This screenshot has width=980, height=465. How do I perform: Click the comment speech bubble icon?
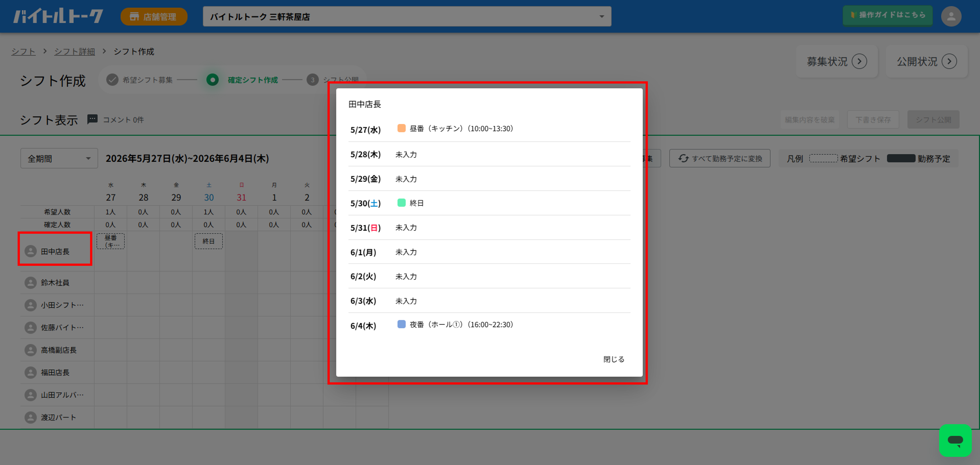[92, 119]
